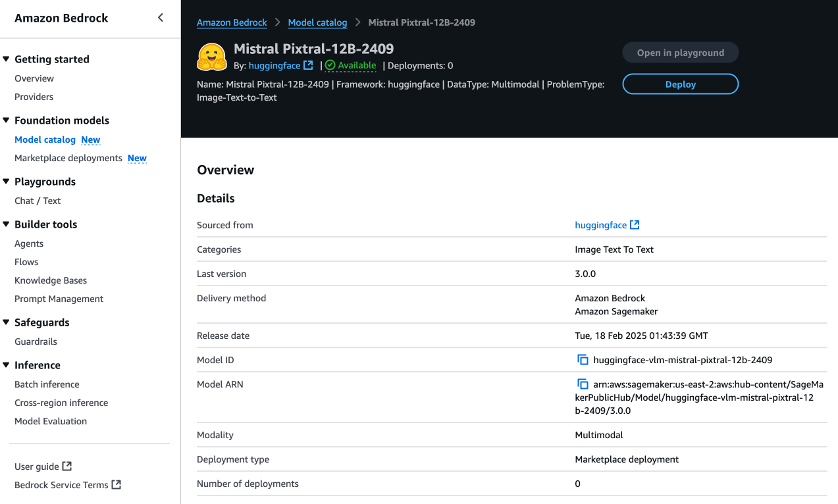838x504 pixels.
Task: Click the Multimodal modality value
Action: 599,435
